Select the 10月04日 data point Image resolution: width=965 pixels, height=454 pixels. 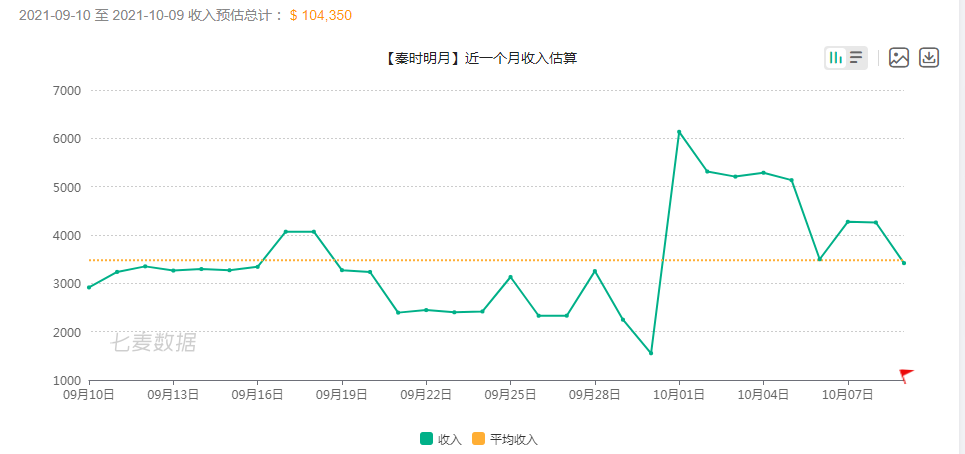pos(763,173)
